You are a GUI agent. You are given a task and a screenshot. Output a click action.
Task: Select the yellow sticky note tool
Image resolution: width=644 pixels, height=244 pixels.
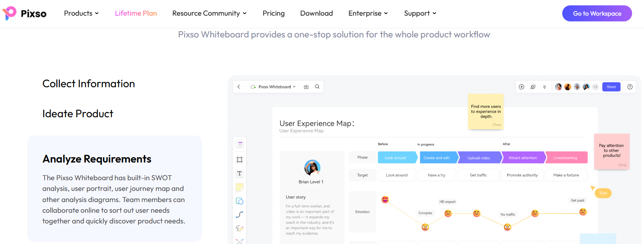239,187
